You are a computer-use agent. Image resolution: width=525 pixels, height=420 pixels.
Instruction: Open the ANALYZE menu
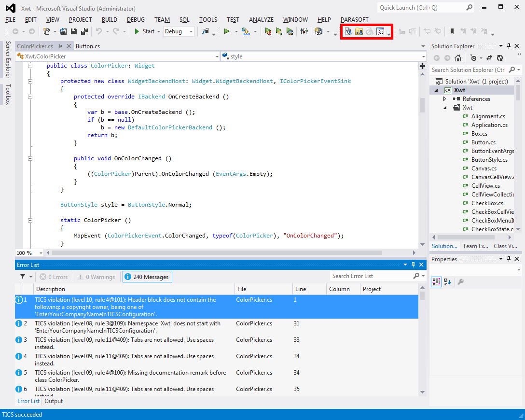point(261,20)
